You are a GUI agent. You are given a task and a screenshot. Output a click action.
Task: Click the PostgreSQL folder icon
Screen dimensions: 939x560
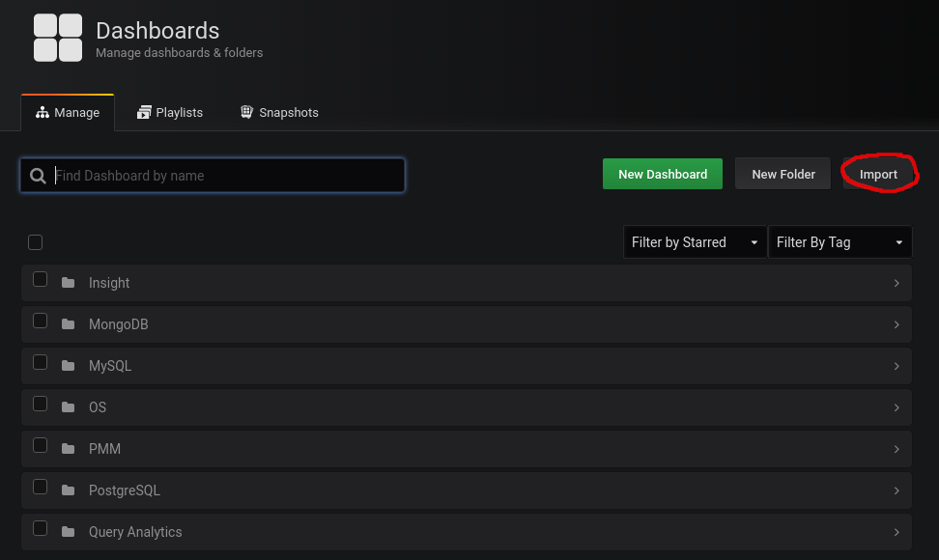point(68,490)
